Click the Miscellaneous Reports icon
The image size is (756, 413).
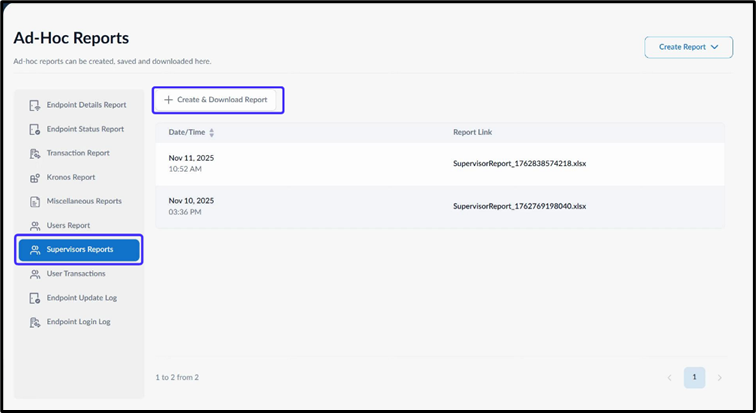coord(35,202)
